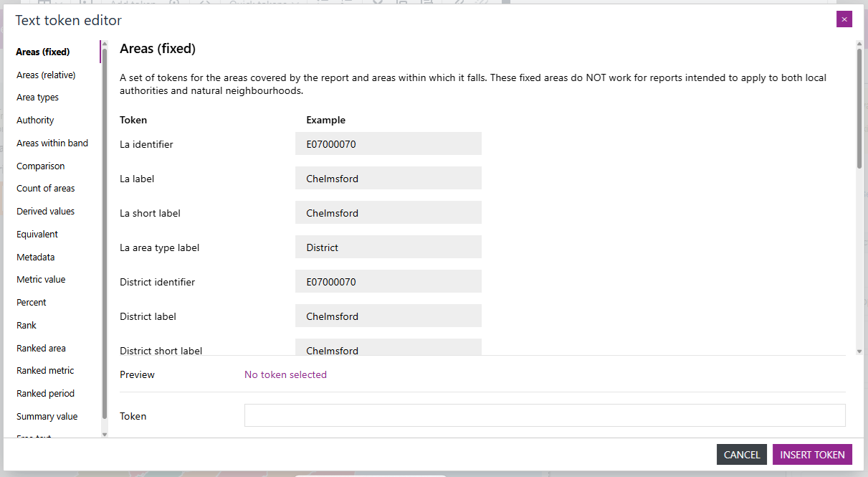The width and height of the screenshot is (868, 477).
Task: Click the La identifier example E07000070
Action: tap(388, 143)
